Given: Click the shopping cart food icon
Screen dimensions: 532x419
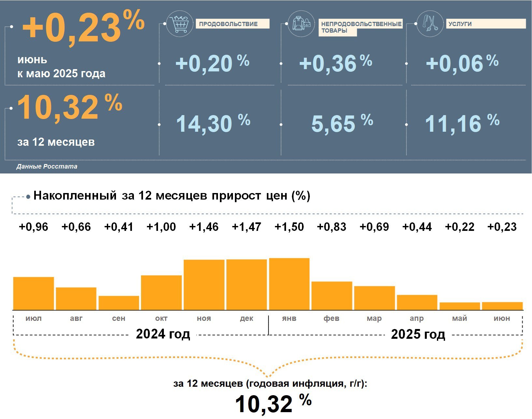Looking at the screenshot, I should click(x=180, y=24).
